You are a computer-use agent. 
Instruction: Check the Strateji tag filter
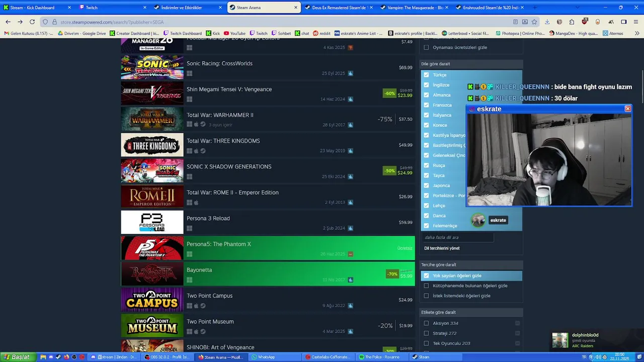click(426, 333)
